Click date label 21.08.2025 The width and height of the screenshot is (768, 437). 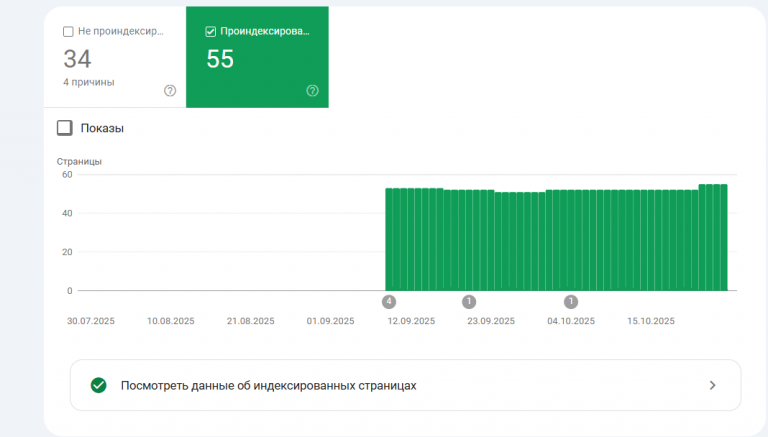250,321
